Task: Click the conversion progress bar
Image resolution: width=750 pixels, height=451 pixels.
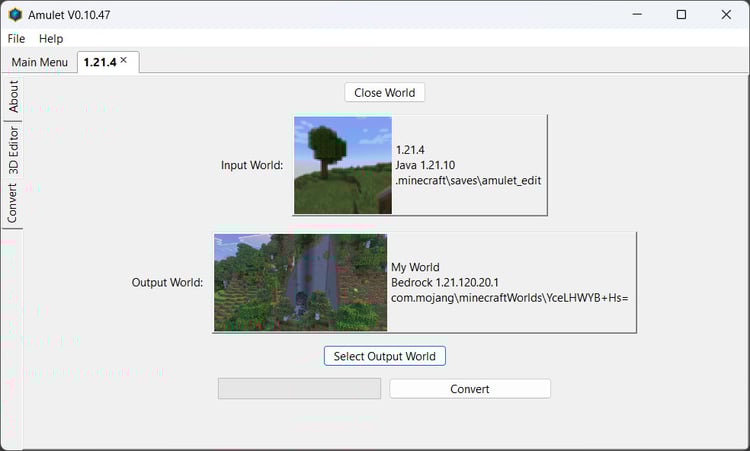Action: tap(299, 389)
